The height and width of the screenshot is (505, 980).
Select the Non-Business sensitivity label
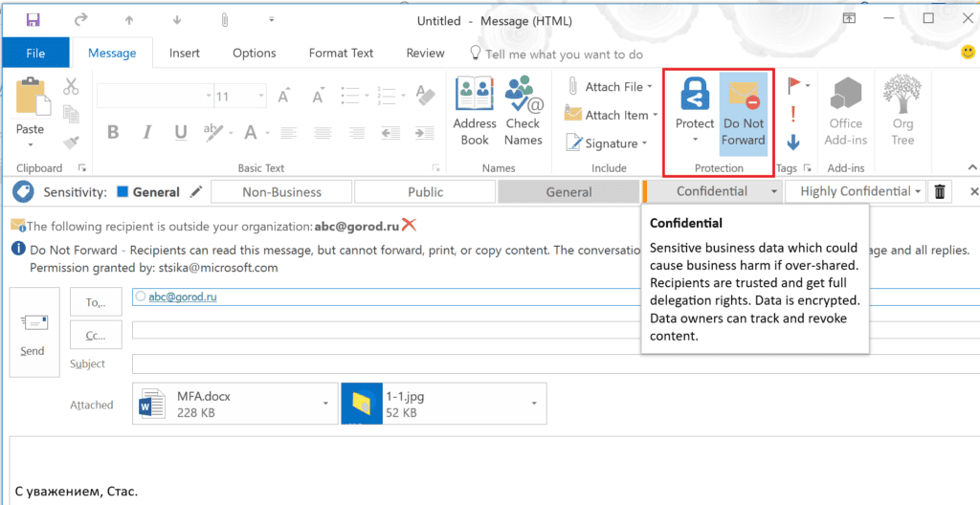[282, 192]
